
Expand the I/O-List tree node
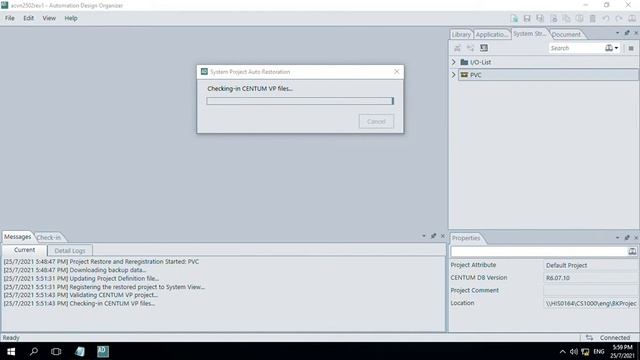(x=453, y=62)
